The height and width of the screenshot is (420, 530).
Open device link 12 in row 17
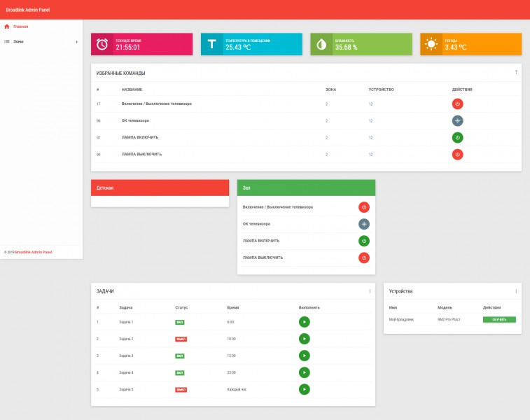370,104
